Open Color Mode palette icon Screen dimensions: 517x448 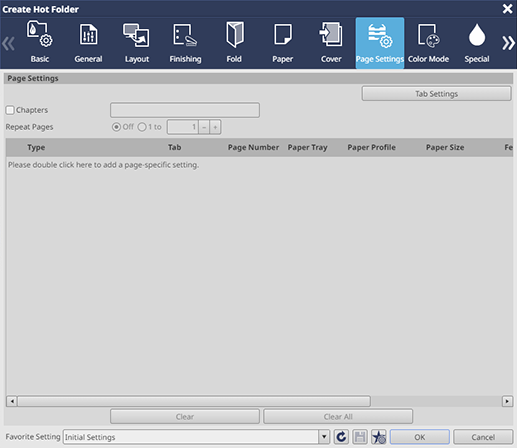[x=428, y=35]
